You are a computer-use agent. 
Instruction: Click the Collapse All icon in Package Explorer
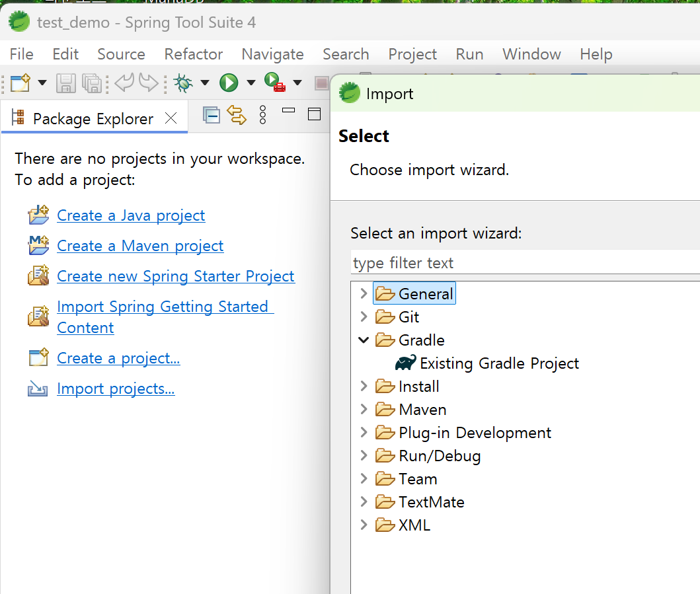(212, 116)
